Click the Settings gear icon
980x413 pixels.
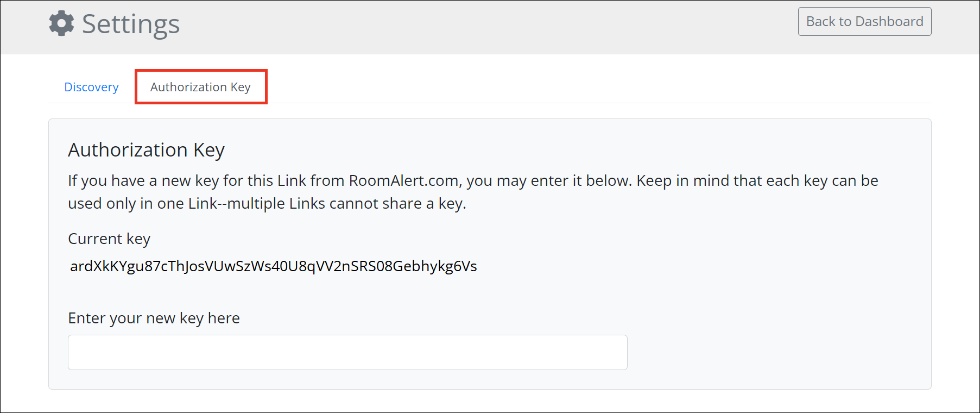click(x=61, y=23)
